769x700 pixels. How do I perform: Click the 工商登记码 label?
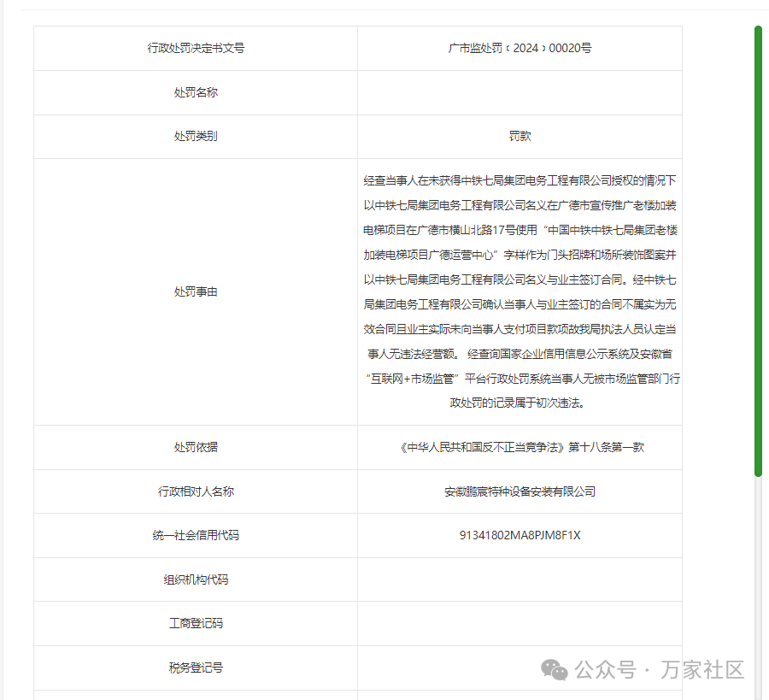coord(196,623)
